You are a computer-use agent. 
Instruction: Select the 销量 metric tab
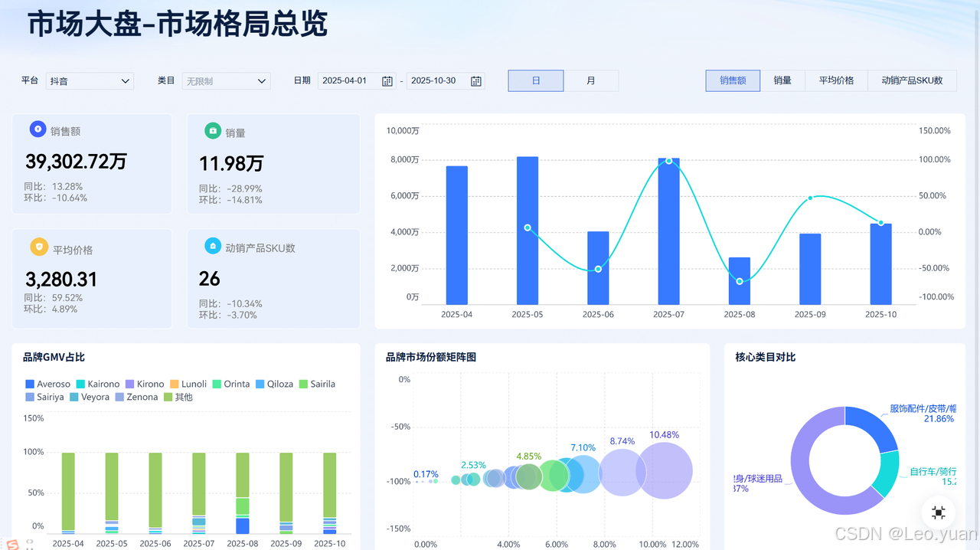782,80
